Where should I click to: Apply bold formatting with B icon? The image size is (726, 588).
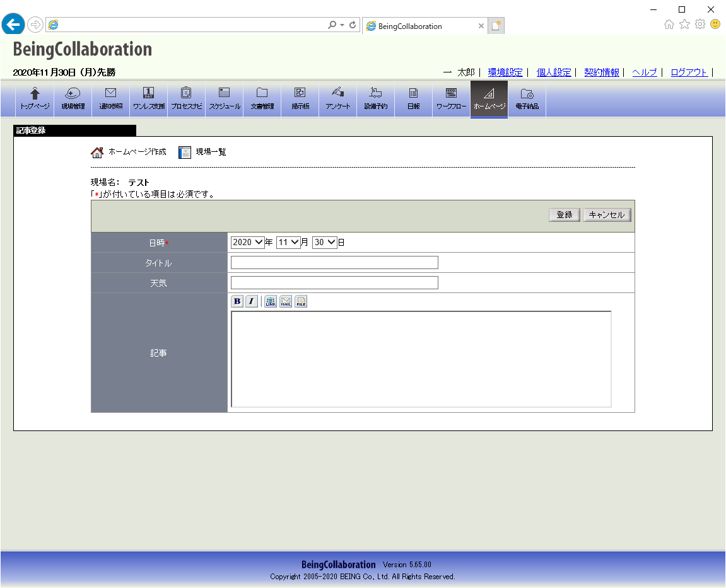pyautogui.click(x=237, y=301)
